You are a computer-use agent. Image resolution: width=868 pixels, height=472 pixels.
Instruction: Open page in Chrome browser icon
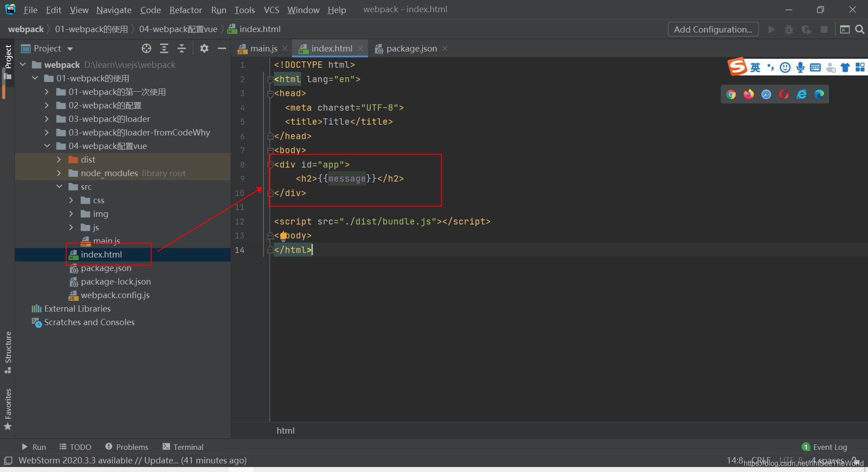point(731,94)
